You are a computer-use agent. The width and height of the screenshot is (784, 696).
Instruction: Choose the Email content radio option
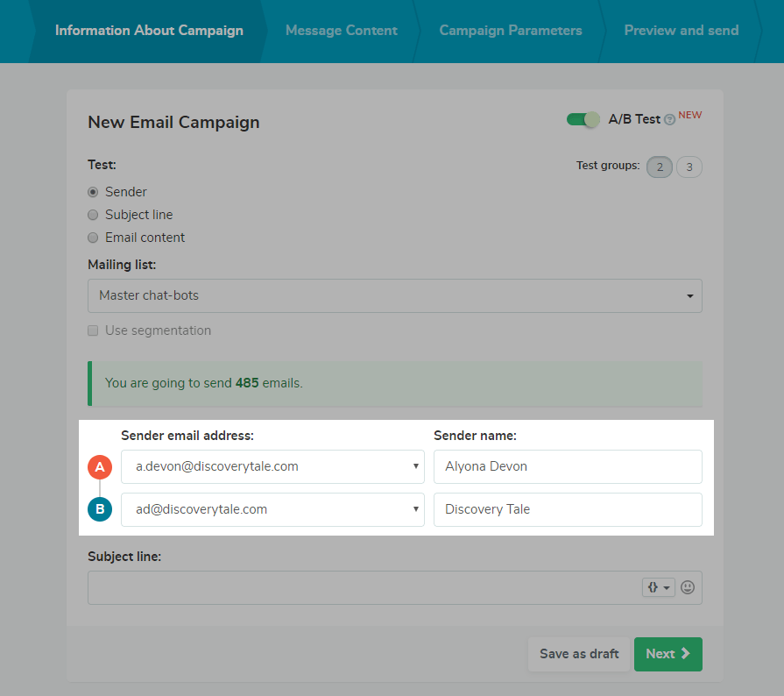point(93,238)
